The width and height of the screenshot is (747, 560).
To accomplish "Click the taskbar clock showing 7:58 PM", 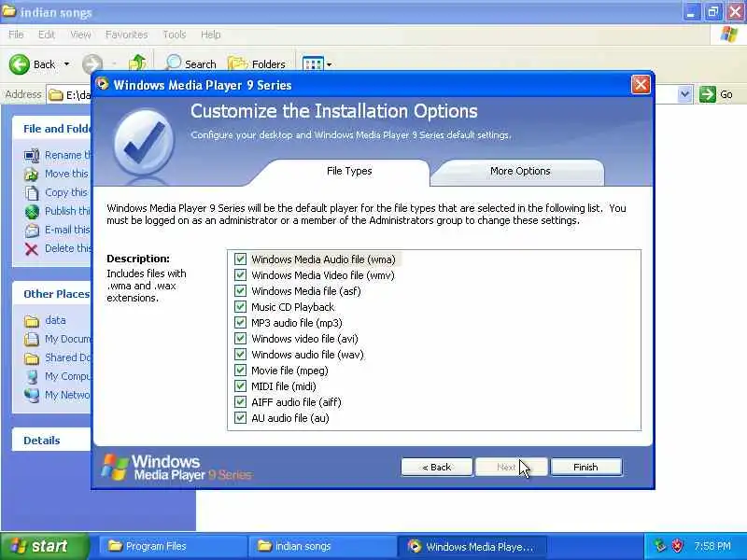I will click(712, 546).
